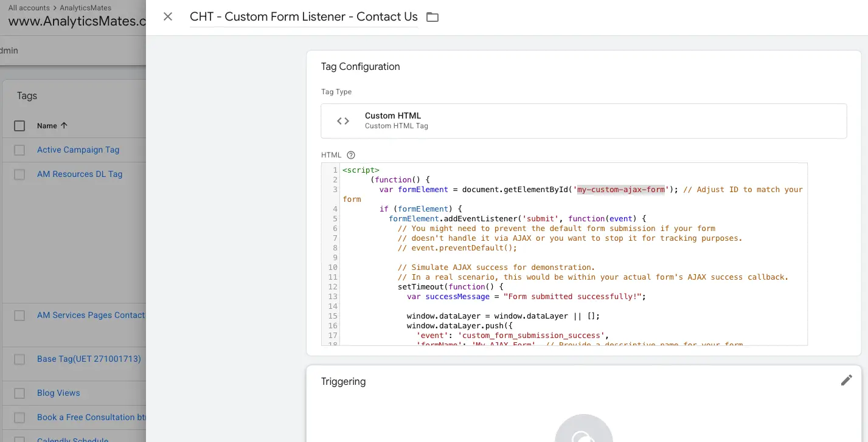Open the Blog Views tag link
The height and width of the screenshot is (442, 868).
click(x=58, y=393)
